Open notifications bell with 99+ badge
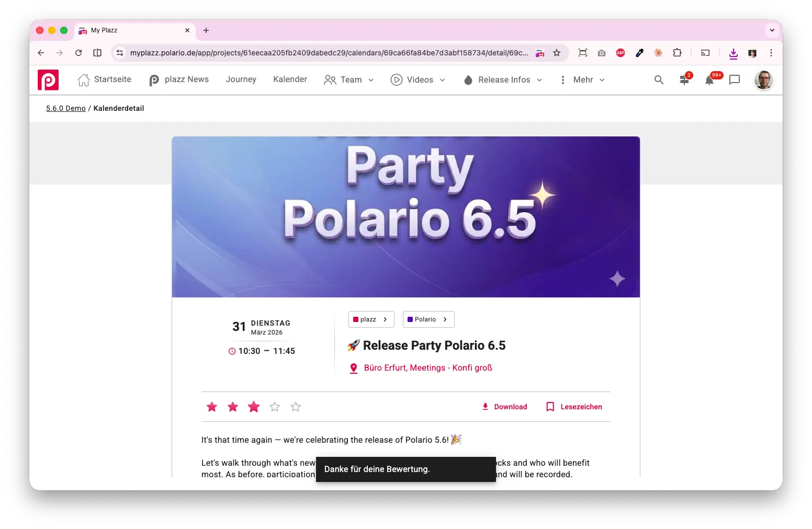The height and width of the screenshot is (529, 812). (x=709, y=80)
